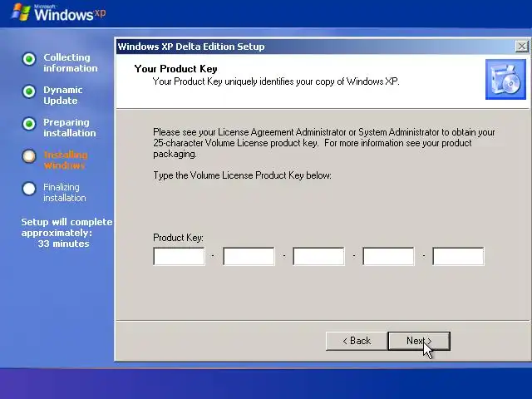Click the Installing Windows step indicator
532x399 pixels.
[29, 156]
